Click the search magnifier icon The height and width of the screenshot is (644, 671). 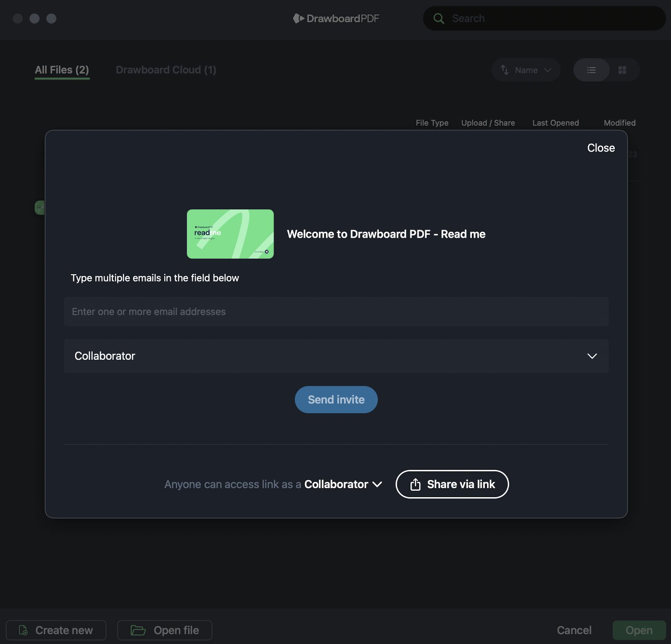click(x=439, y=19)
